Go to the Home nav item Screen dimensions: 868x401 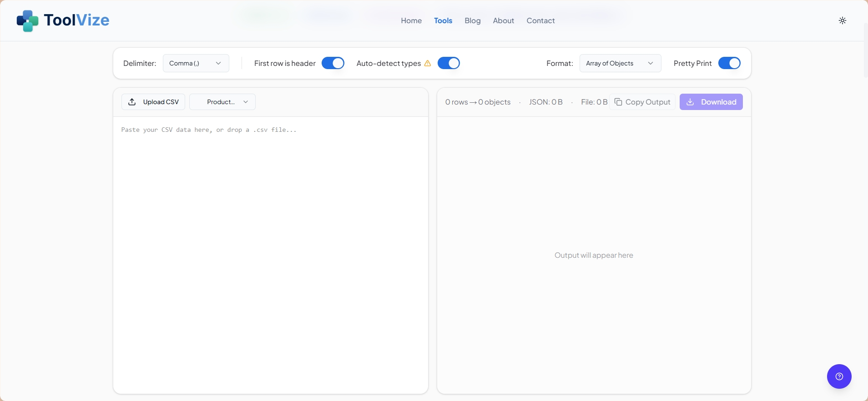tap(411, 20)
